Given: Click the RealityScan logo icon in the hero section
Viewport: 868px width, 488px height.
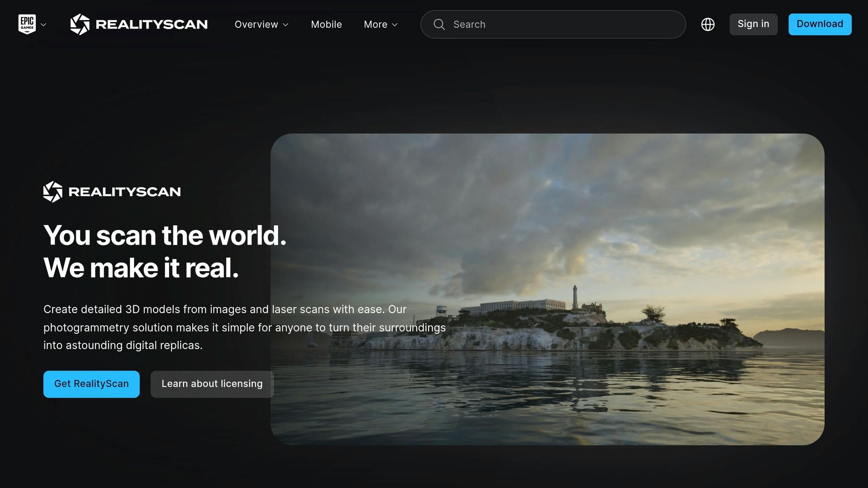Looking at the screenshot, I should (53, 191).
